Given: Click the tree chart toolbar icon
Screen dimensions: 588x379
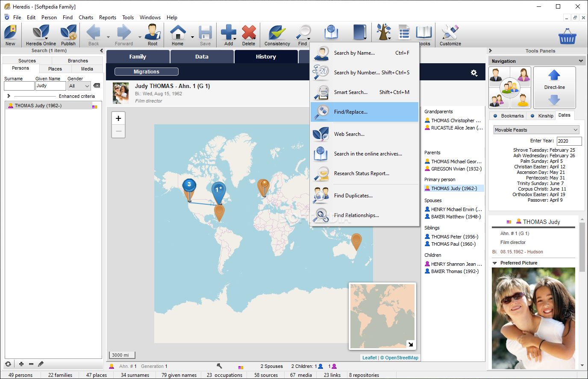Looking at the screenshot, I should click(383, 32).
